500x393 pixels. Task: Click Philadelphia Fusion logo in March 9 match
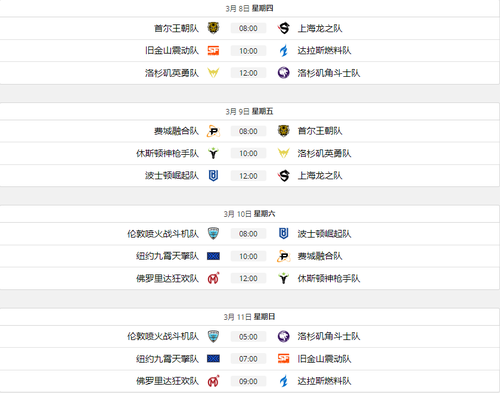213,131
